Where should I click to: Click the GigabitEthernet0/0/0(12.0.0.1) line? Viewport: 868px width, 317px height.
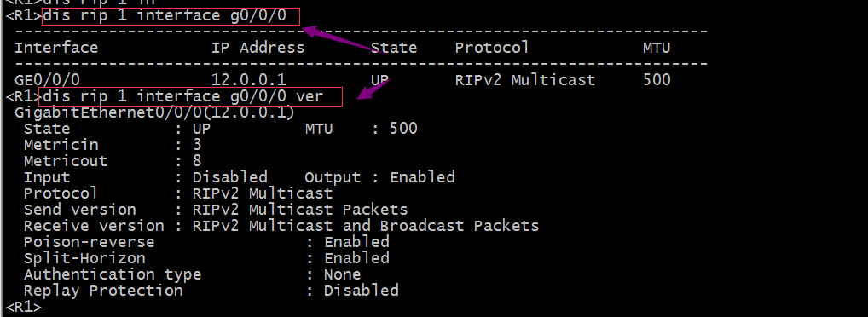pyautogui.click(x=154, y=112)
